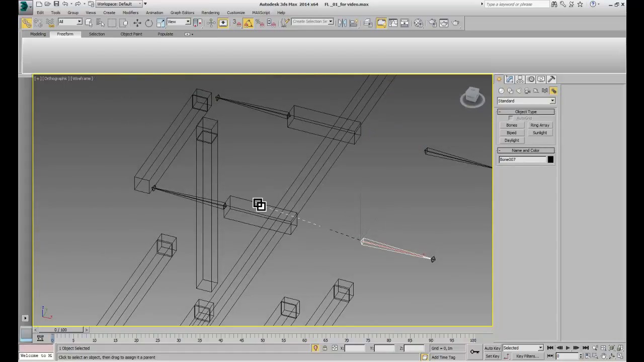644x362 pixels.
Task: Click the Sunlight button
Action: (540, 133)
